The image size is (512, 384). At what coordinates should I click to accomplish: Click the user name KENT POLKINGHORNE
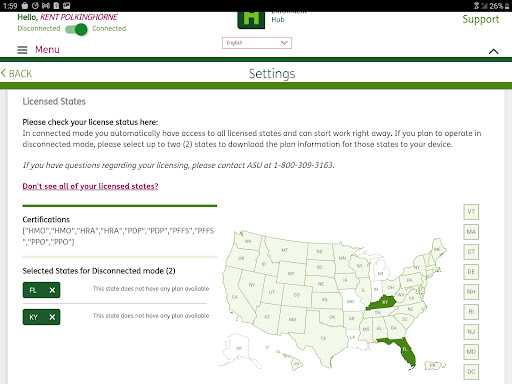click(x=79, y=17)
